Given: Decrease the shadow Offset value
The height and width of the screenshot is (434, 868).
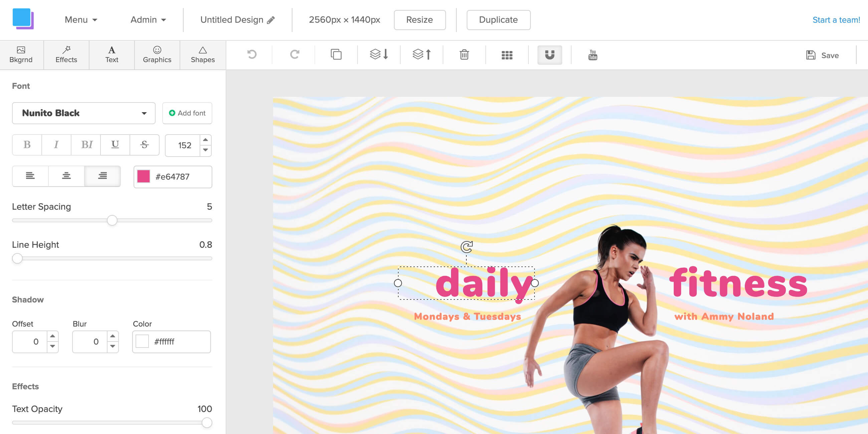Looking at the screenshot, I should (x=52, y=347).
